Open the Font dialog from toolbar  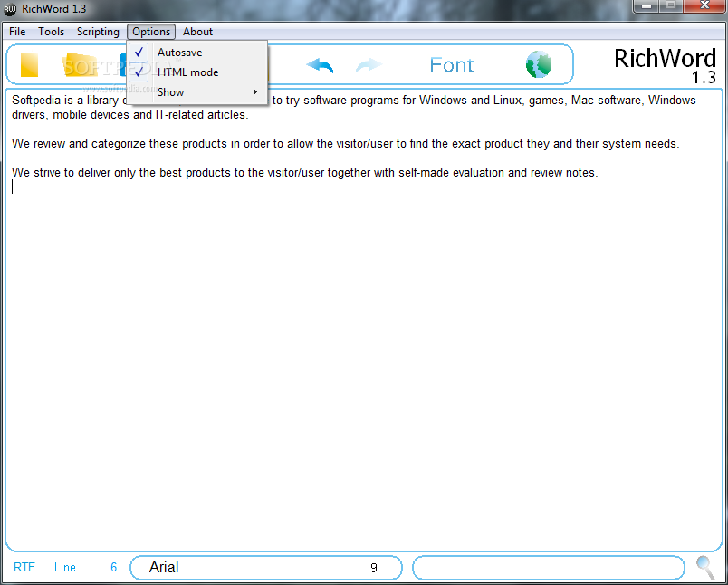pyautogui.click(x=451, y=65)
